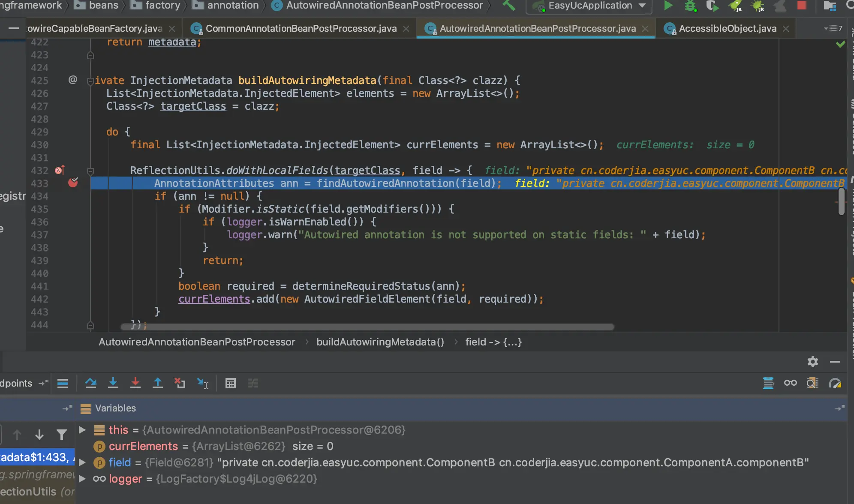Image resolution: width=854 pixels, height=504 pixels.
Task: Click the 'annotation' folder breadcrumb
Action: [233, 6]
